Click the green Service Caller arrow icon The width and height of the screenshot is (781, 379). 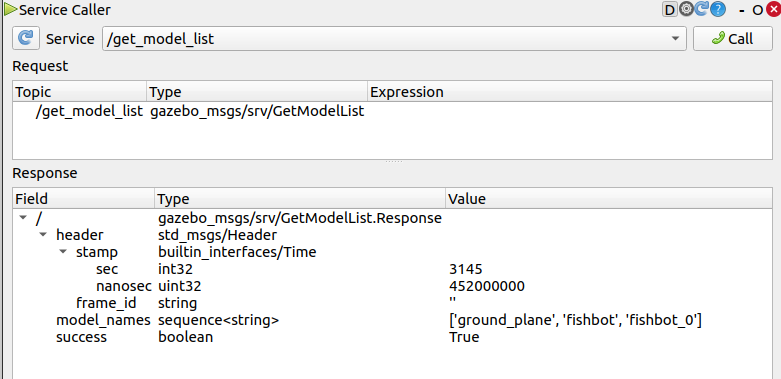click(11, 9)
